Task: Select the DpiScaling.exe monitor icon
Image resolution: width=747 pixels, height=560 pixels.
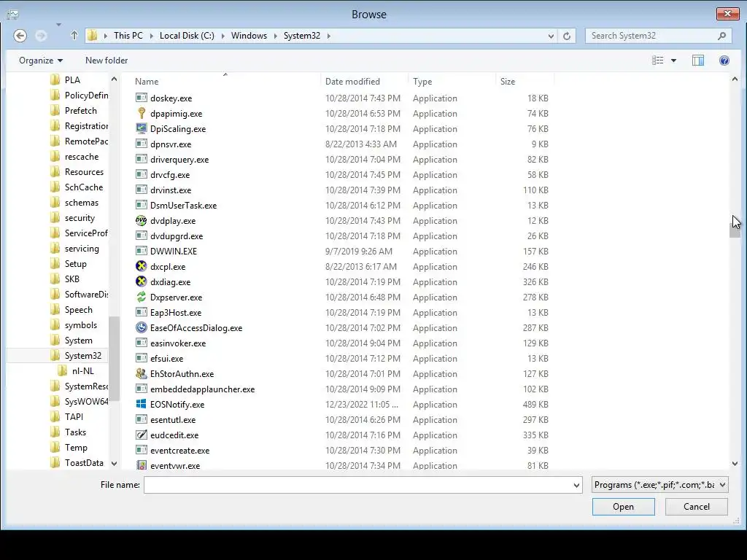Action: click(141, 128)
